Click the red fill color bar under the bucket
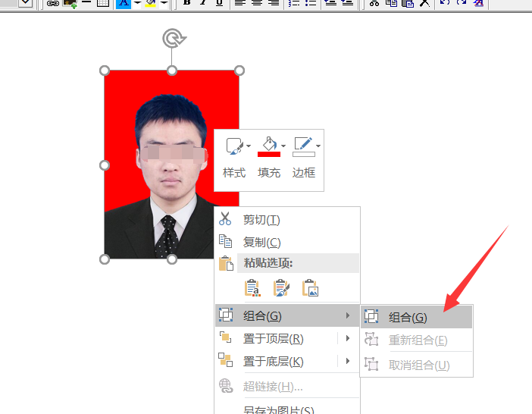Image resolution: width=532 pixels, height=414 pixels. click(x=269, y=154)
